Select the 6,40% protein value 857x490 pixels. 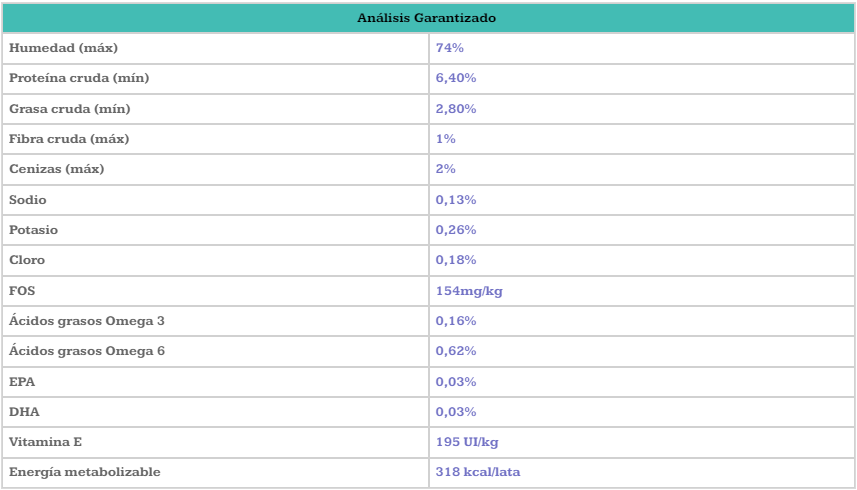(456, 78)
